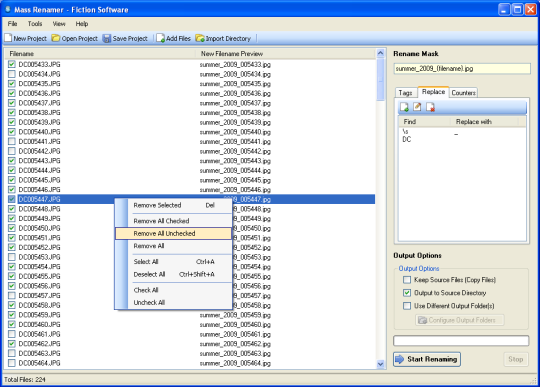Click the Import Directory folder icon
Viewport: 540px width, 387px height.
click(200, 38)
